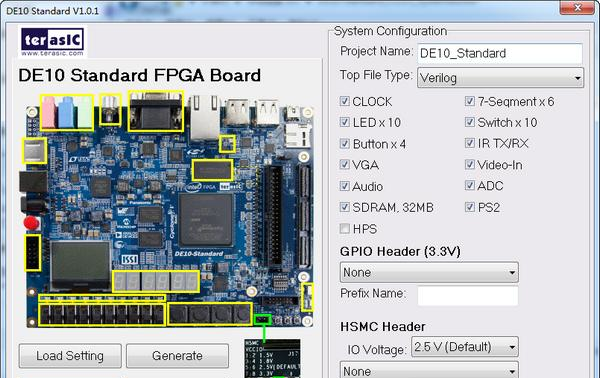The height and width of the screenshot is (378, 600).
Task: Click the LED row above the slide switches
Action: [102, 298]
